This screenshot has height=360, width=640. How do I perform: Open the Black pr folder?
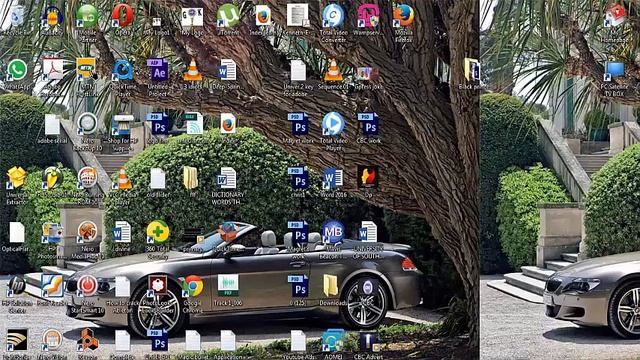click(x=471, y=70)
